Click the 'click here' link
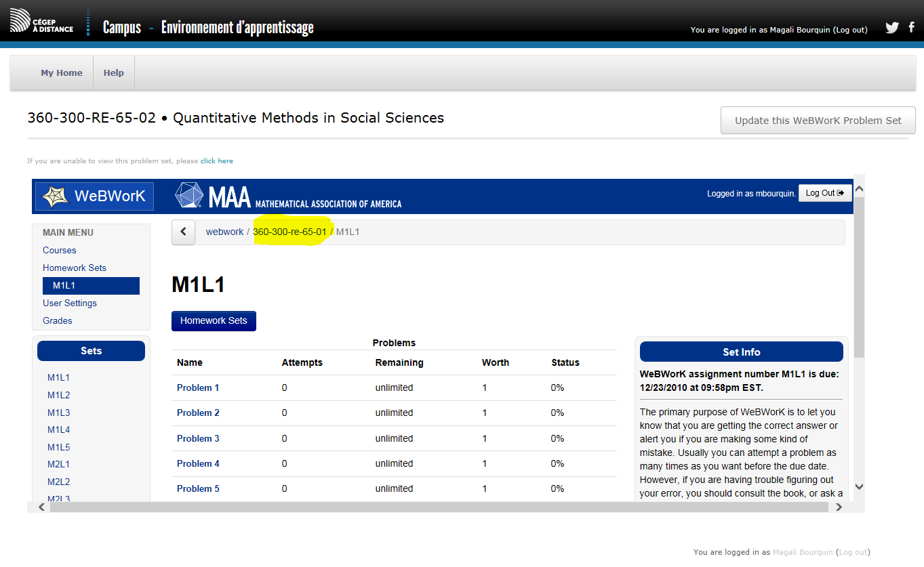This screenshot has height=567, width=924. pyautogui.click(x=216, y=161)
